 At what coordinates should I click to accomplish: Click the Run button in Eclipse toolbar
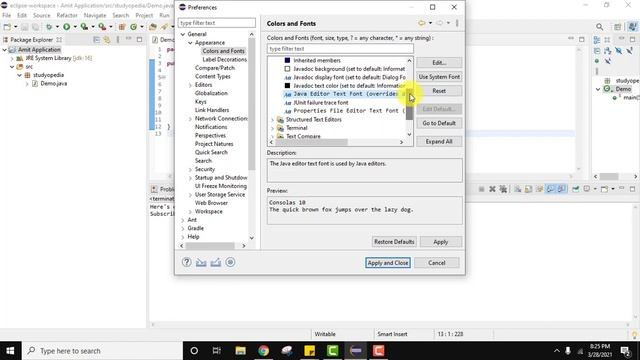tap(66, 27)
